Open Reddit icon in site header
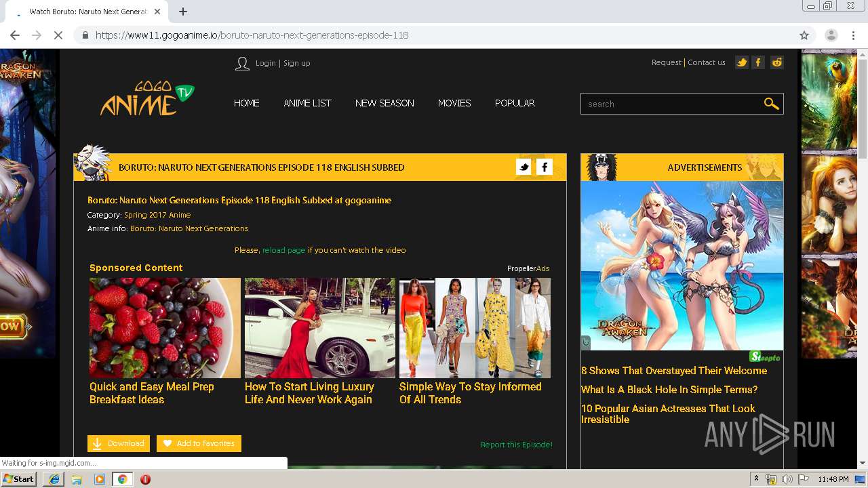Screen dimensions: 868x488 pyautogui.click(x=777, y=62)
